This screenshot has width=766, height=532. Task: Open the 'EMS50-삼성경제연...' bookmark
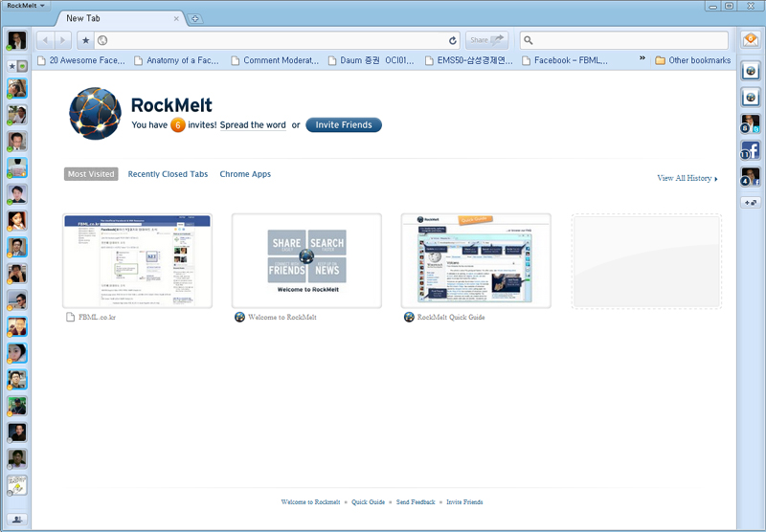point(469,60)
